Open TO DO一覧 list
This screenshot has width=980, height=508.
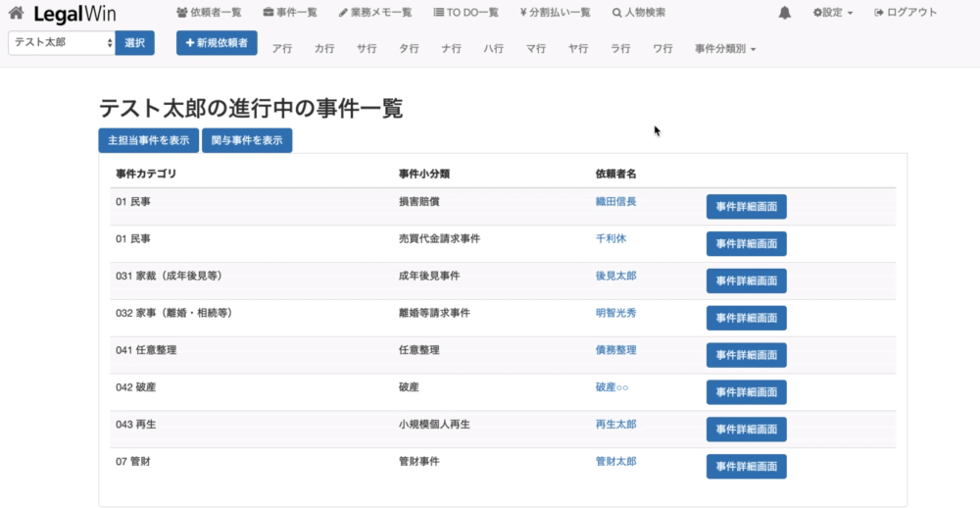click(x=465, y=13)
